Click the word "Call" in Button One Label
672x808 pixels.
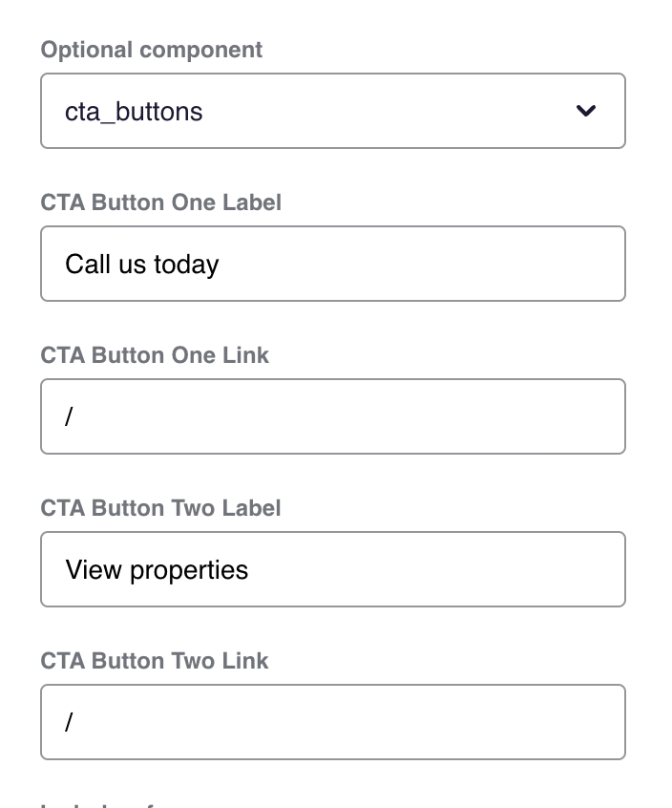coord(82,264)
